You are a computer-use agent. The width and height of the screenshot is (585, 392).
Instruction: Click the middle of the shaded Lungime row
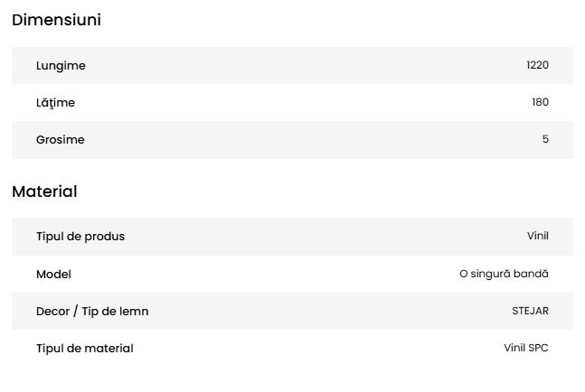point(292,66)
